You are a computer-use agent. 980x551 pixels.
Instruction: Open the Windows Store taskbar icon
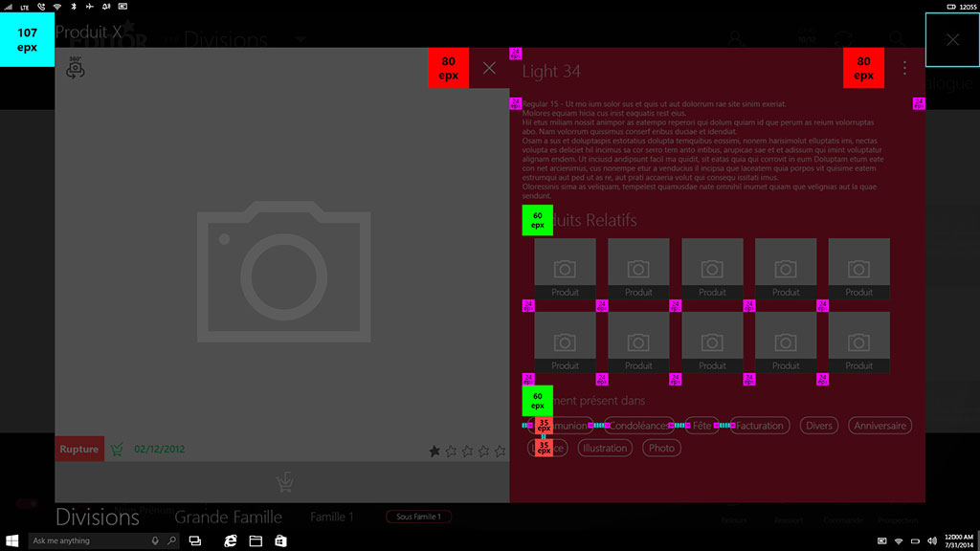point(280,540)
